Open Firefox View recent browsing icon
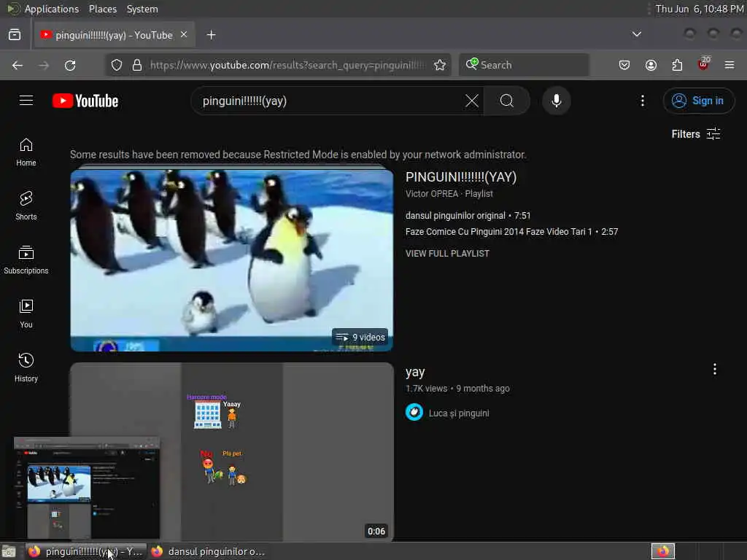Image resolution: width=747 pixels, height=560 pixels. tap(15, 35)
